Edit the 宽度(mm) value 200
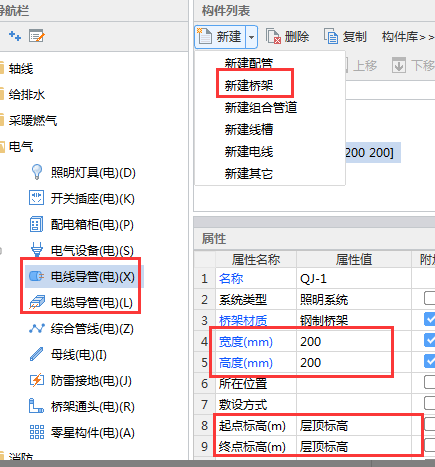This screenshot has width=435, height=467. pyautogui.click(x=353, y=341)
